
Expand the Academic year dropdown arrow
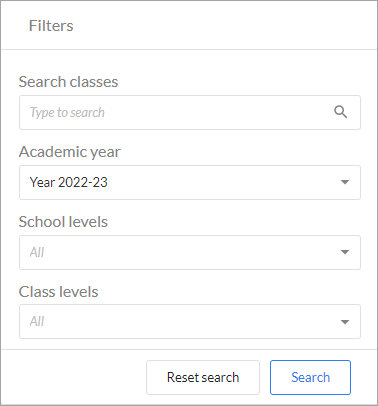345,182
